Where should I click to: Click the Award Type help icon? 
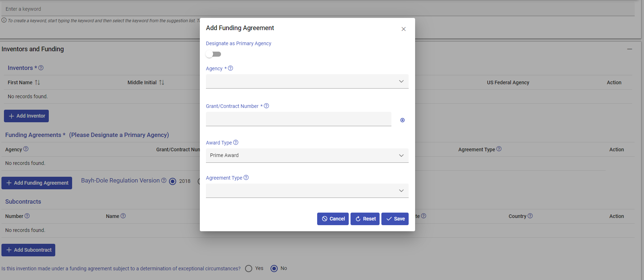(236, 142)
